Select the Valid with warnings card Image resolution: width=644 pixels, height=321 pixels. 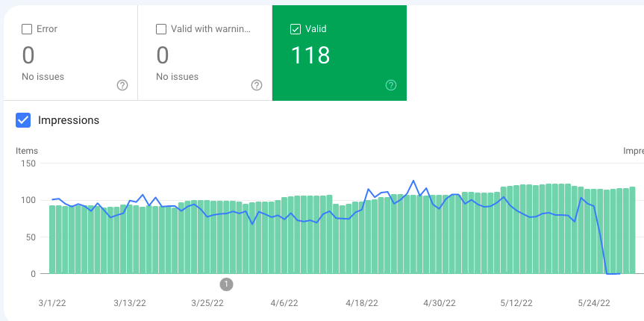[205, 52]
